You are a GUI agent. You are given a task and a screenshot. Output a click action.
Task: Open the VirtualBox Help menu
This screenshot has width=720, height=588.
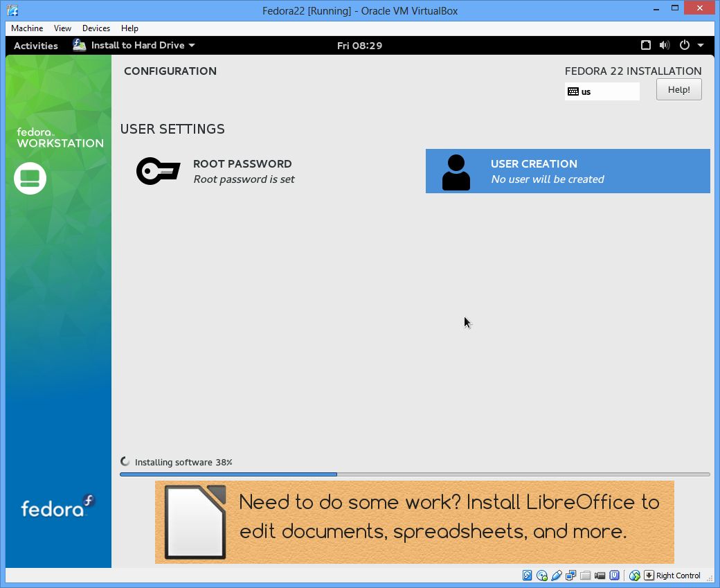tap(129, 28)
